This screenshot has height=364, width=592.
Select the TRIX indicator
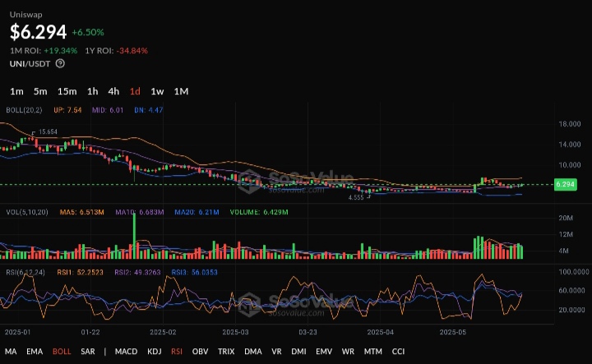(226, 352)
